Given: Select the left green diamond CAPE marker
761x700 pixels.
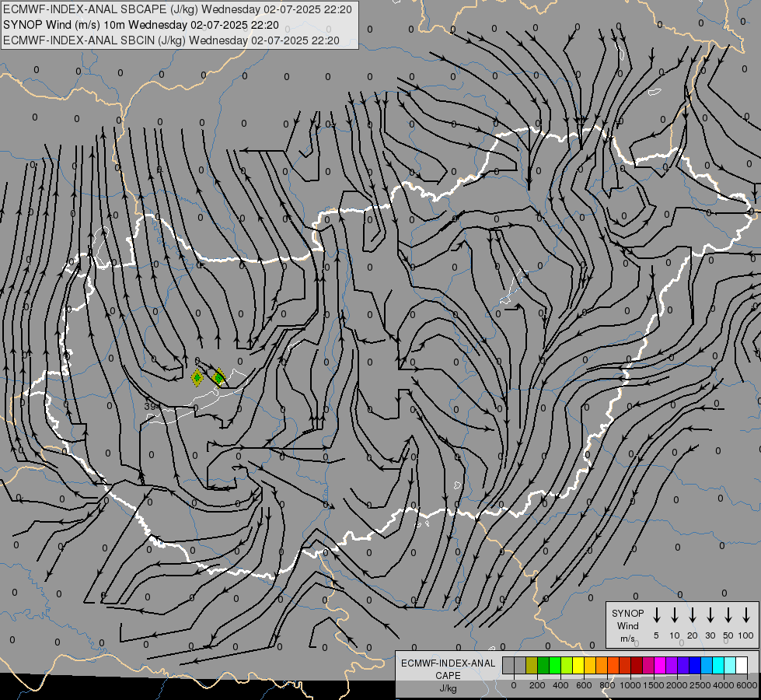Looking at the screenshot, I should pos(197,377).
